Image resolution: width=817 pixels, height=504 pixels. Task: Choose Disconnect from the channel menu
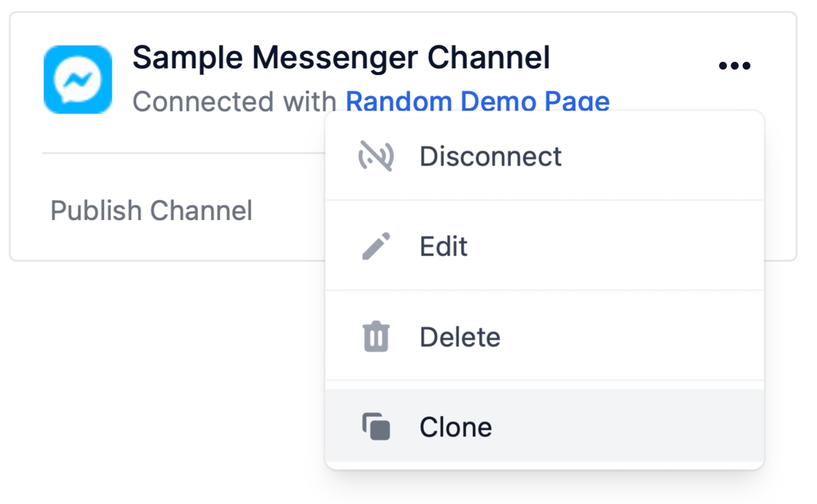[544, 156]
